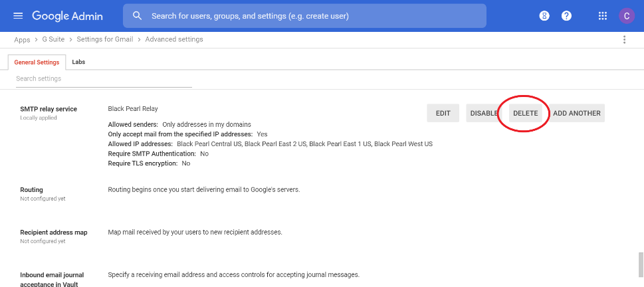Click the Require SMTP Authentication line

click(158, 153)
